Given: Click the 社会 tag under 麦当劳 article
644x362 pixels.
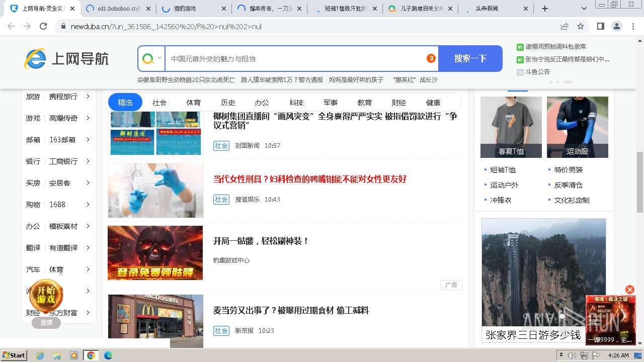Looking at the screenshot, I should coord(221,331).
